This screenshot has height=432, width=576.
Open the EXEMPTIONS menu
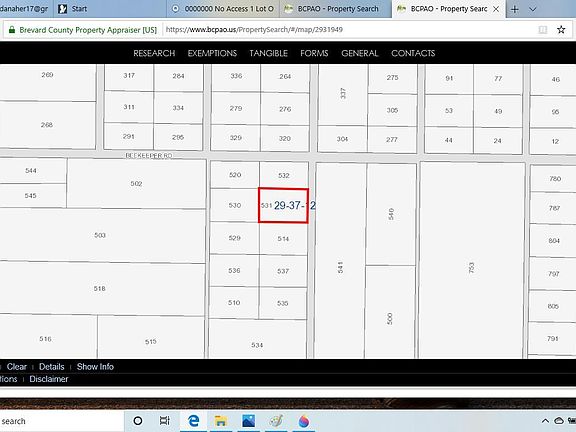[x=212, y=53]
